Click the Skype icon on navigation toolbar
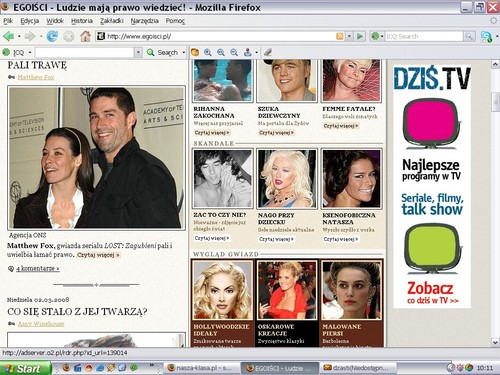Viewport: 500px width, 375px height. [x=486, y=36]
